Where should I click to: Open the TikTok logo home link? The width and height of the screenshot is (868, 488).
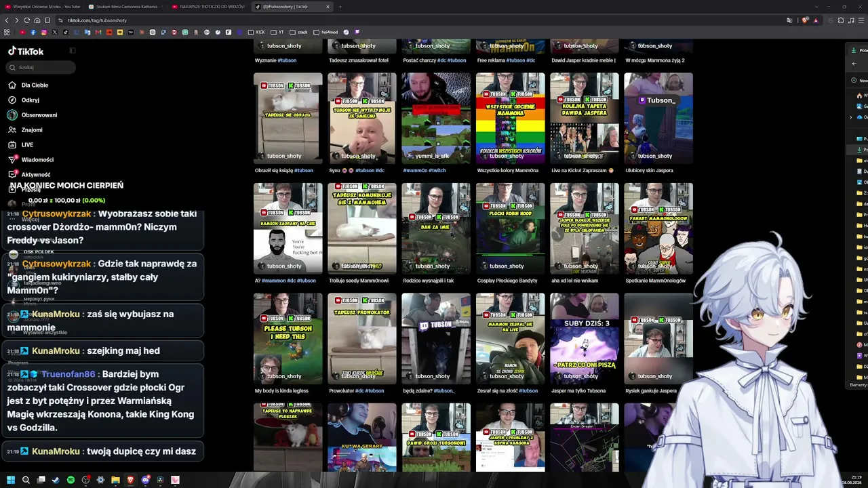tap(26, 51)
